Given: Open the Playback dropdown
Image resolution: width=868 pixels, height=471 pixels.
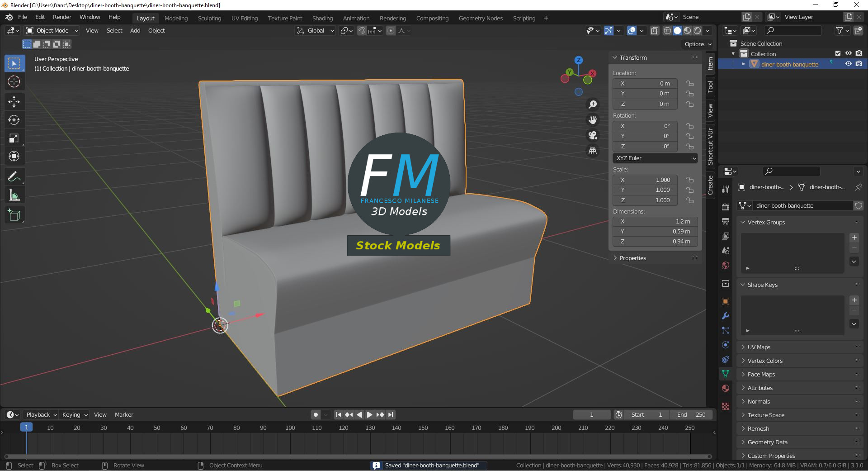Looking at the screenshot, I should pos(41,415).
